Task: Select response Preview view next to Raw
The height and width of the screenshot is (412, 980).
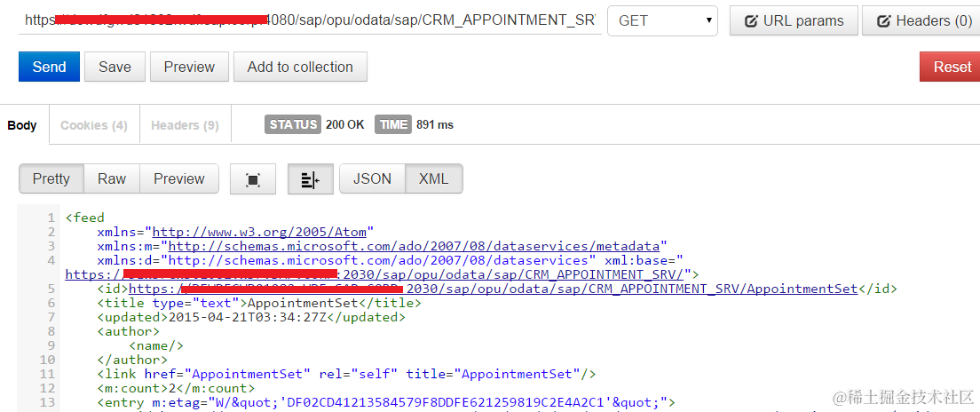Action: (x=179, y=178)
